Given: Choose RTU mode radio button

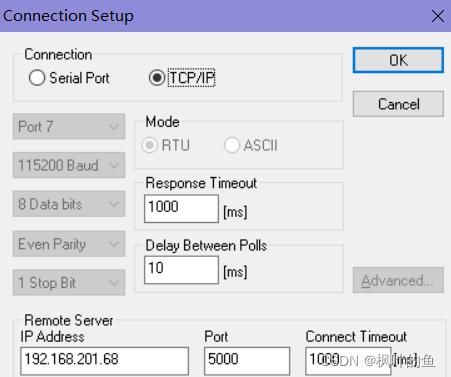Looking at the screenshot, I should click(149, 145).
